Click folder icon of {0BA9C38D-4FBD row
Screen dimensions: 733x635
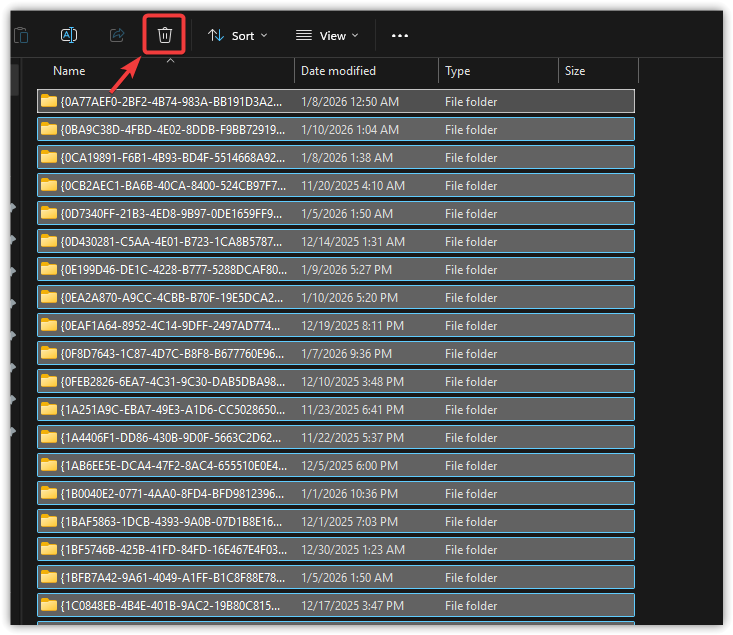(x=49, y=129)
